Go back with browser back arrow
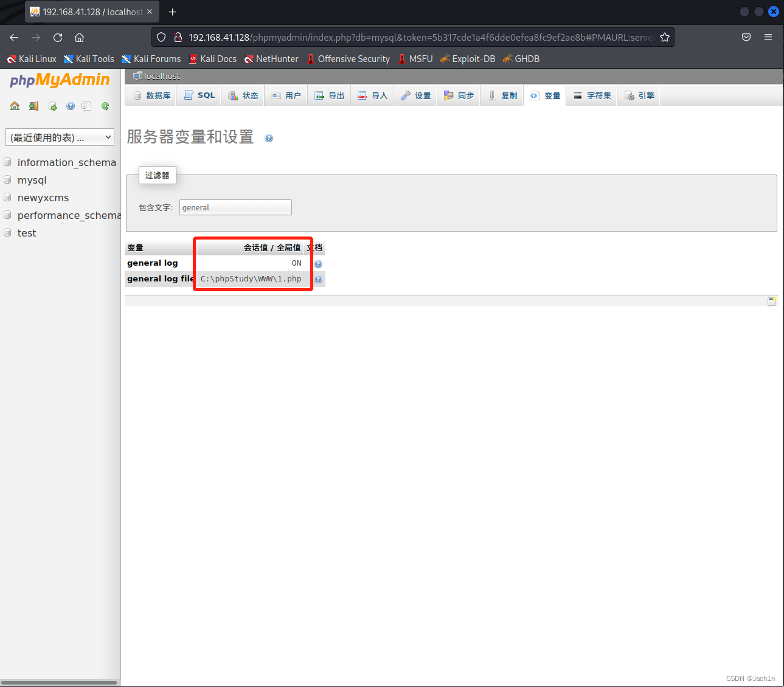Image resolution: width=784 pixels, height=687 pixels. pos(14,38)
